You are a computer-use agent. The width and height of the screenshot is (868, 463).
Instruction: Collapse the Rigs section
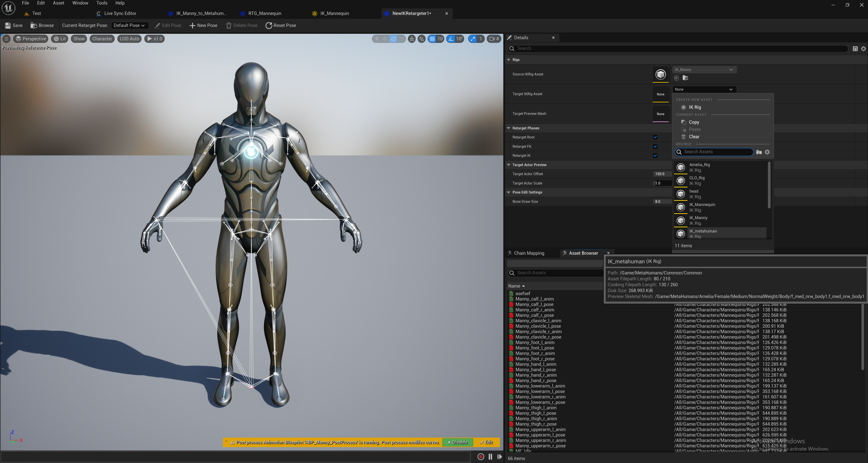(509, 60)
